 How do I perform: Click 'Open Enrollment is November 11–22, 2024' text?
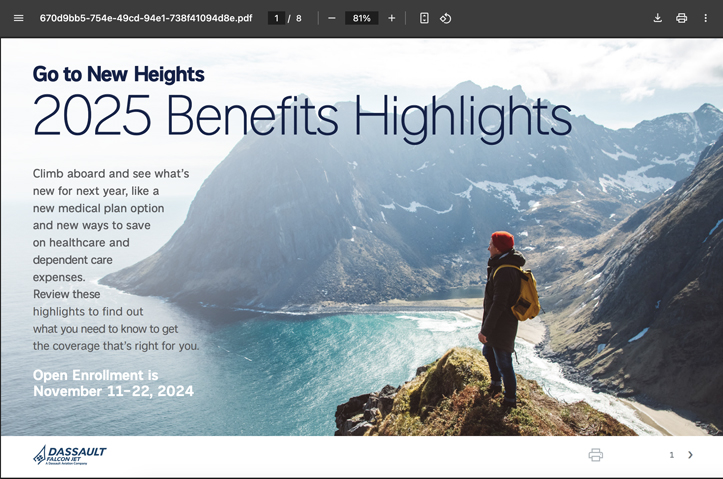click(113, 383)
